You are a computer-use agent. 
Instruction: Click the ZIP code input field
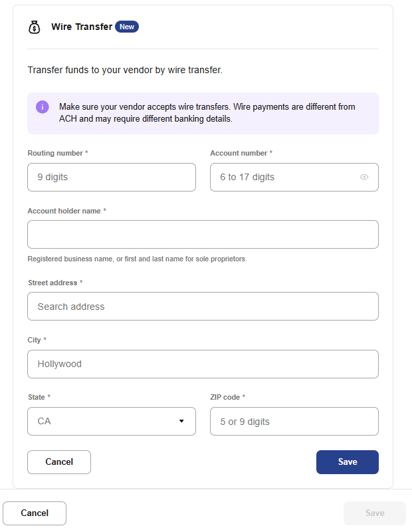pyautogui.click(x=294, y=422)
